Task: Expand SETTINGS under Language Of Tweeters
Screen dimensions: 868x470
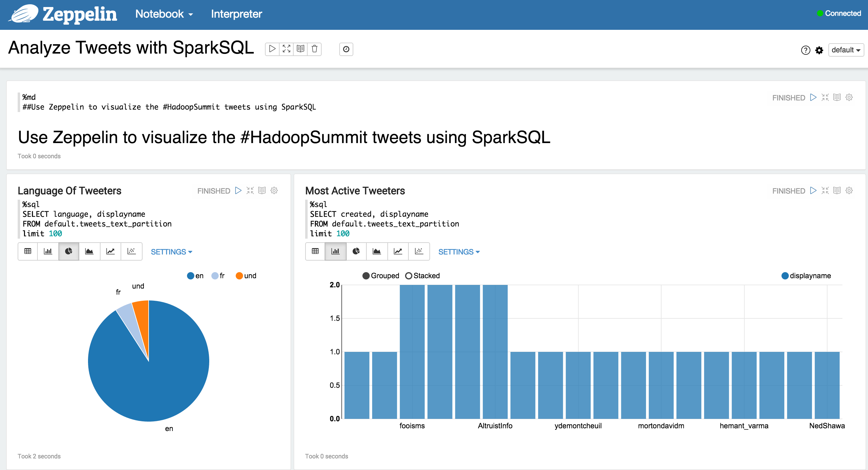Action: (x=171, y=252)
